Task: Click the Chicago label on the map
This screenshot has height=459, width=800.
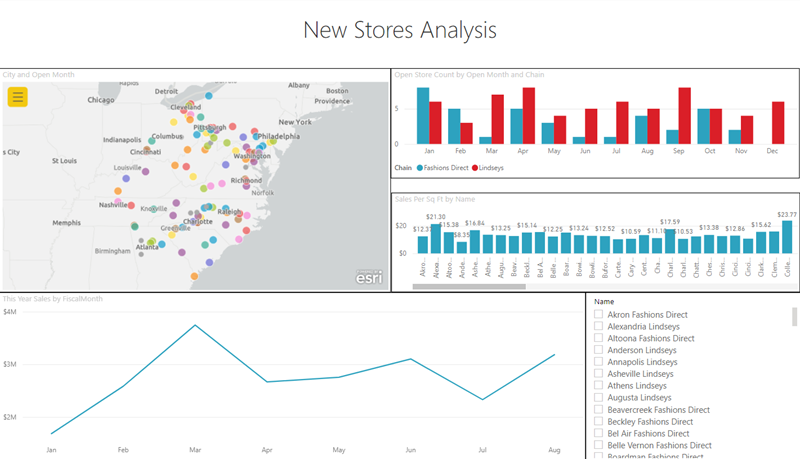Action: (x=101, y=100)
